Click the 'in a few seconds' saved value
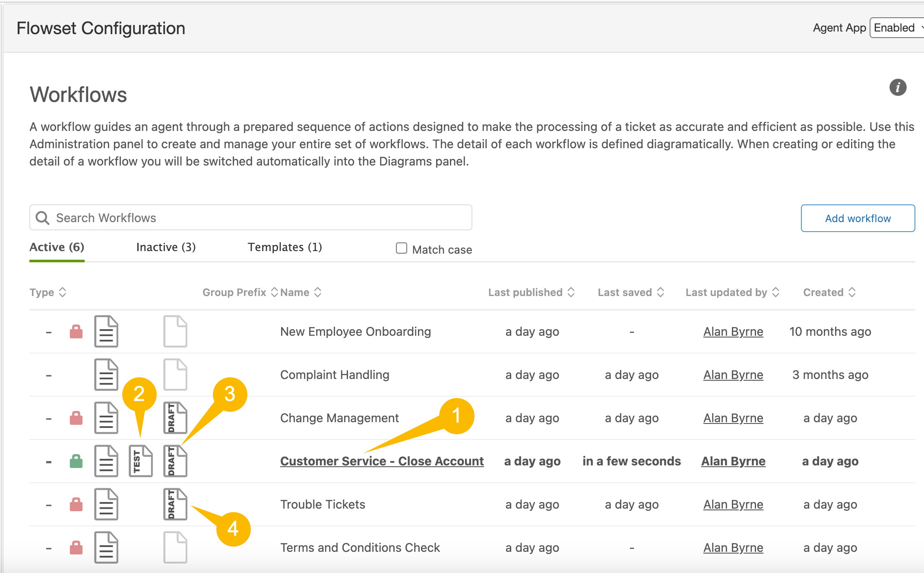This screenshot has height=573, width=924. coord(631,461)
